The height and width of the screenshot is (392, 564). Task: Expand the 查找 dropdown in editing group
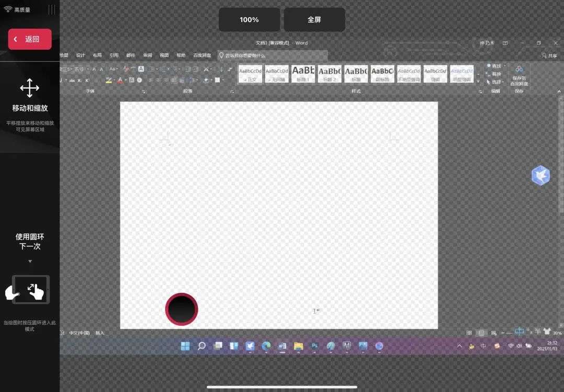tap(504, 66)
